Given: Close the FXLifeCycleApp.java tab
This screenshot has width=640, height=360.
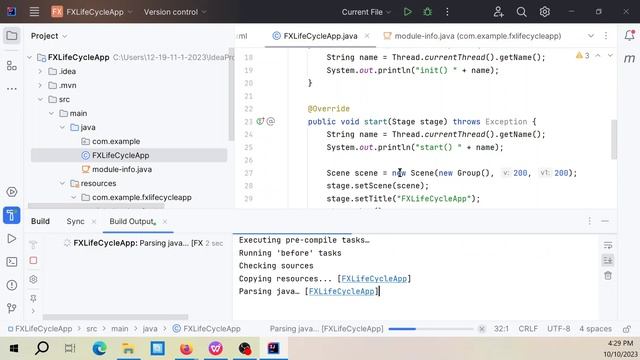Looking at the screenshot, I should pyautogui.click(x=367, y=36).
